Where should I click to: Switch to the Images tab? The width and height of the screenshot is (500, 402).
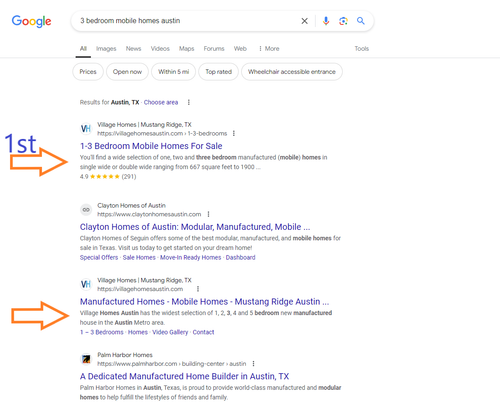pos(106,49)
